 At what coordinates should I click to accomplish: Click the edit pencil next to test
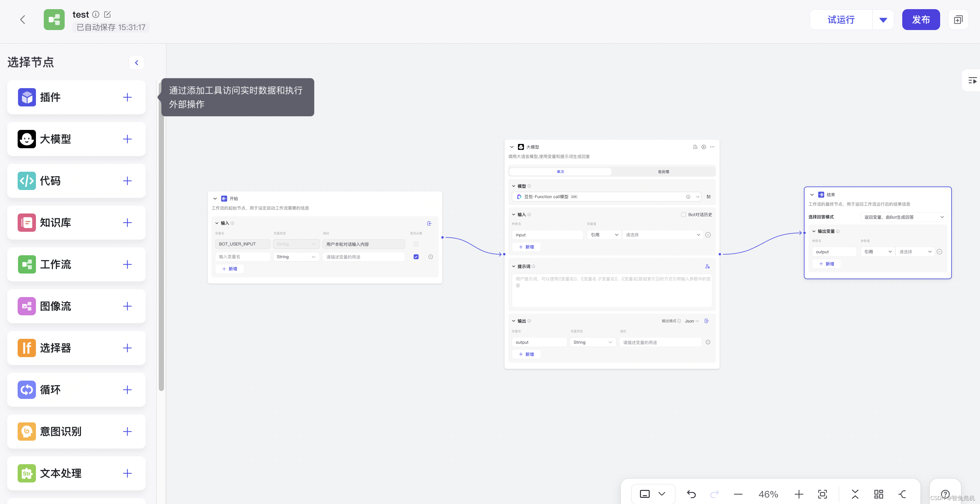pyautogui.click(x=108, y=14)
